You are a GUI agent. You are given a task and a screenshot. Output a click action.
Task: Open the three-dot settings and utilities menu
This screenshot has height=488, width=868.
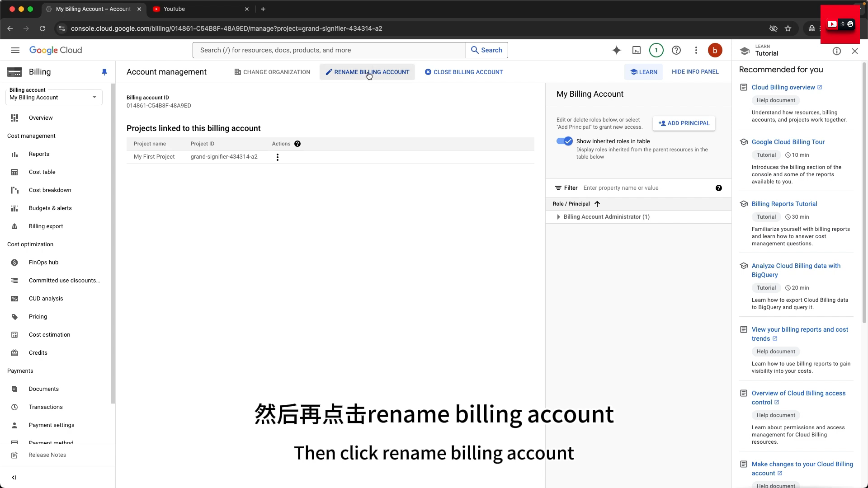click(x=696, y=50)
